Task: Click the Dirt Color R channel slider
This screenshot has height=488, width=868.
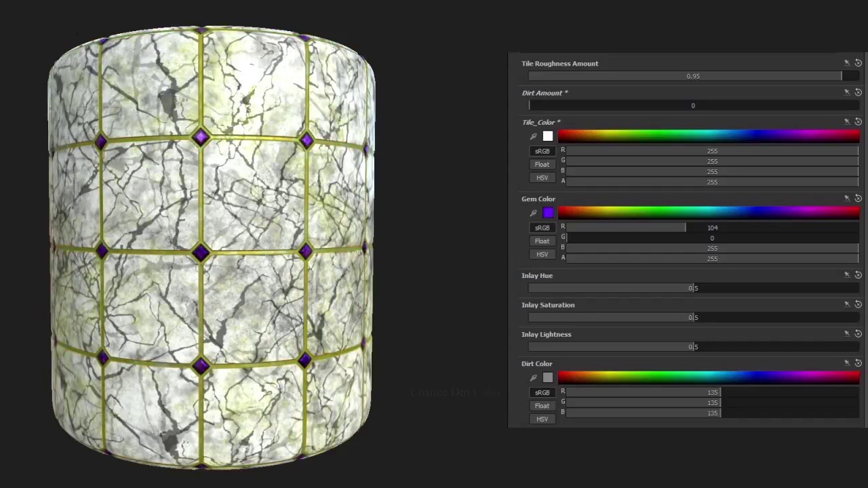Action: tap(712, 392)
